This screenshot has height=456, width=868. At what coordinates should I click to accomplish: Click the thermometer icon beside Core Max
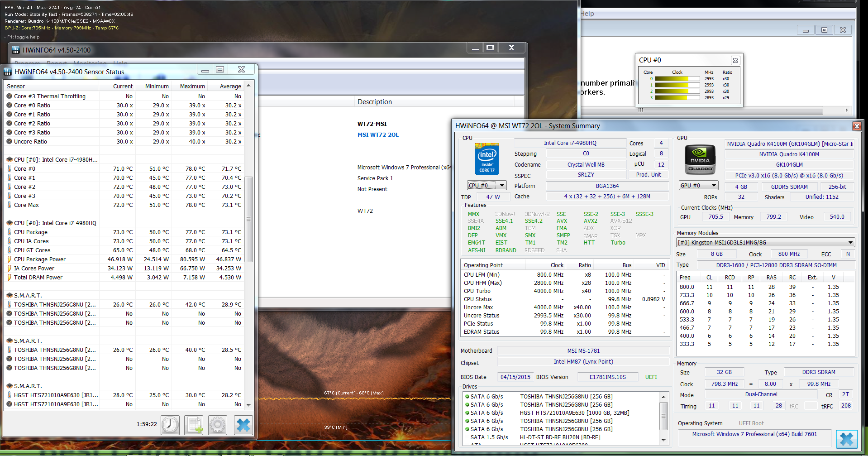click(9, 205)
